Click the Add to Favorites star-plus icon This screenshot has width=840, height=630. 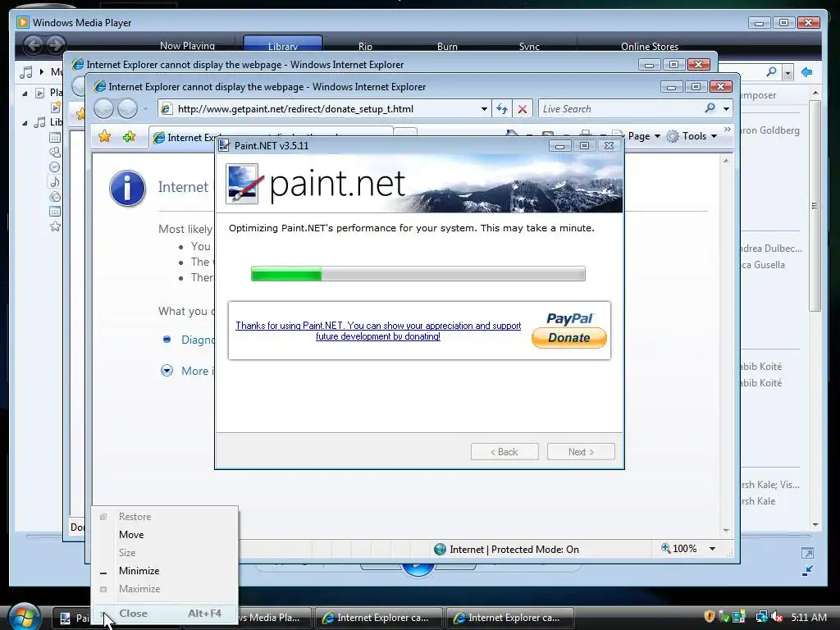coord(129,137)
